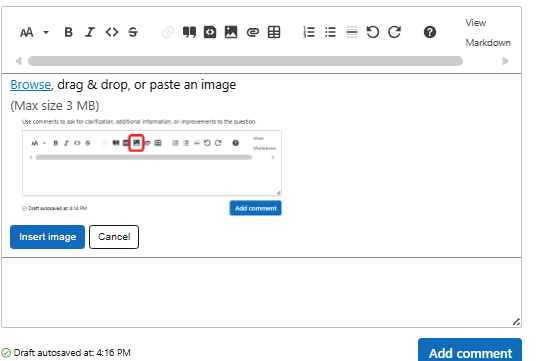Toggle italic formatting
Image resolution: width=544 pixels, height=361 pixels.
point(90,32)
